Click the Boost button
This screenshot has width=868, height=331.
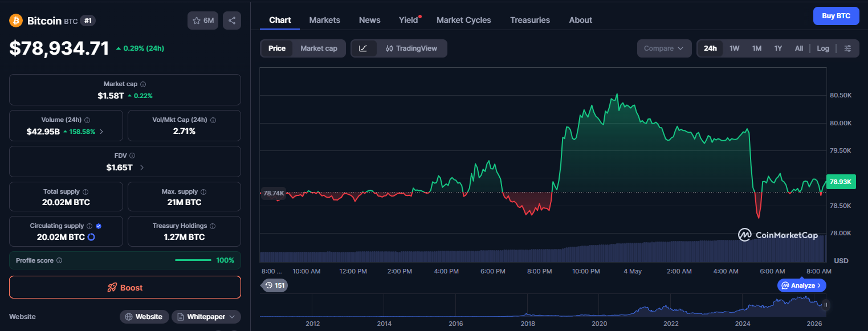[125, 288]
